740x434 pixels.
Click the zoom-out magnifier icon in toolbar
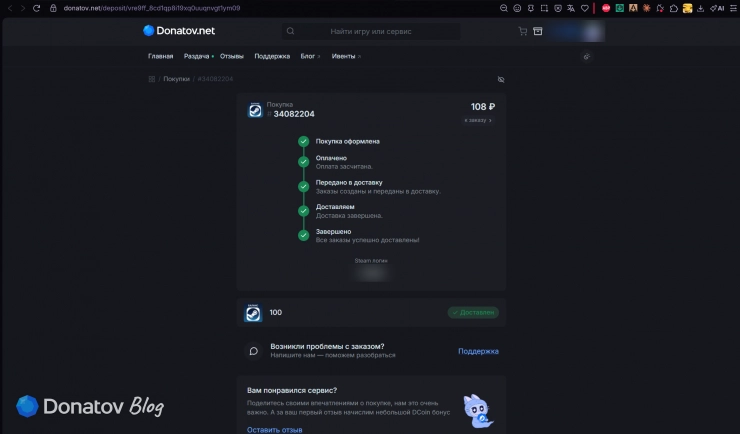point(504,8)
